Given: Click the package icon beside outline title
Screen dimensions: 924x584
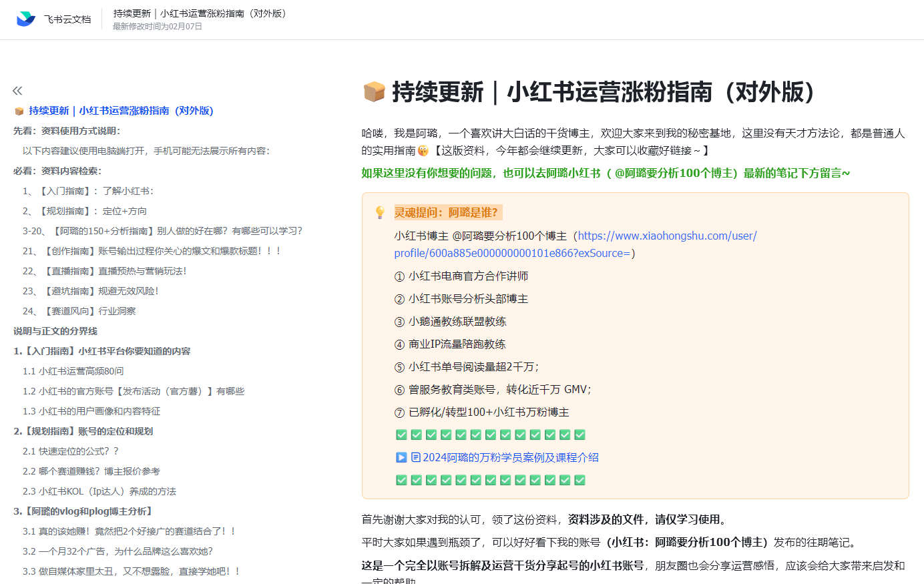Looking at the screenshot, I should coord(19,111).
